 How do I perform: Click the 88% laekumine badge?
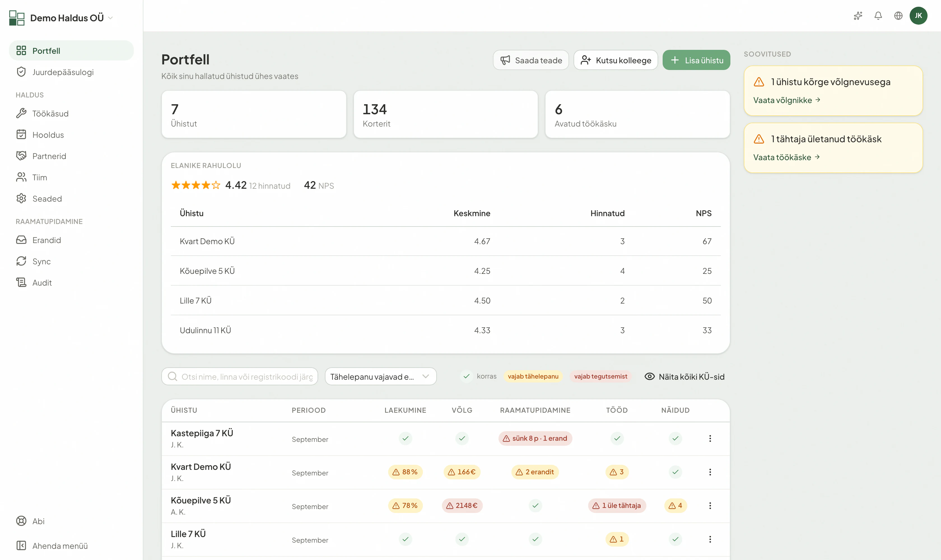pos(406,472)
